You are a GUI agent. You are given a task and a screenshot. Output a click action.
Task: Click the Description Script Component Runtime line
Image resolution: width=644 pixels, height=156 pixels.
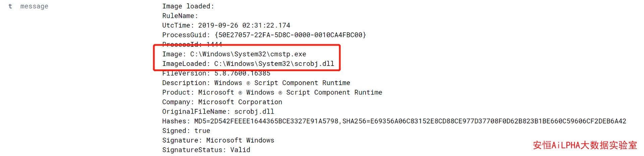[x=256, y=83]
